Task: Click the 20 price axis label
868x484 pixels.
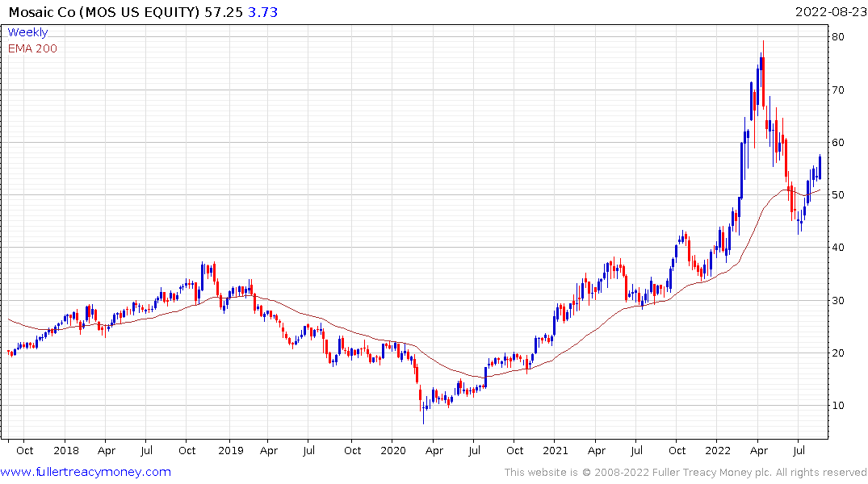Action: click(x=837, y=353)
